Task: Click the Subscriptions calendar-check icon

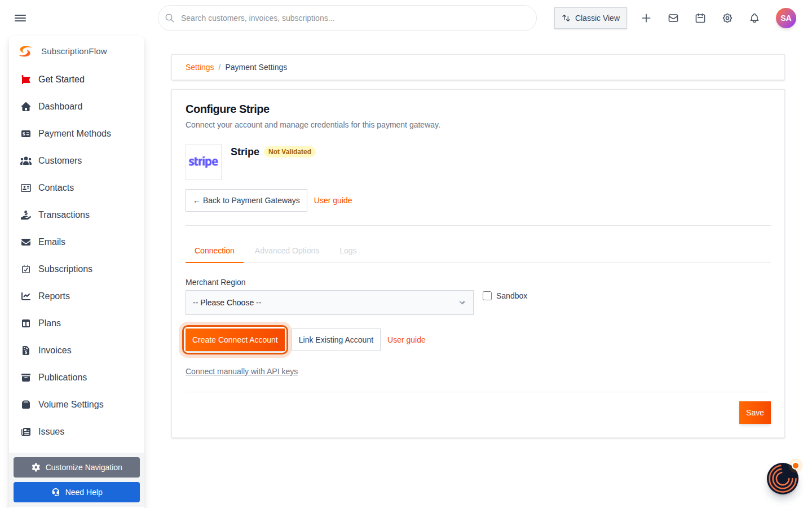Action: point(26,269)
